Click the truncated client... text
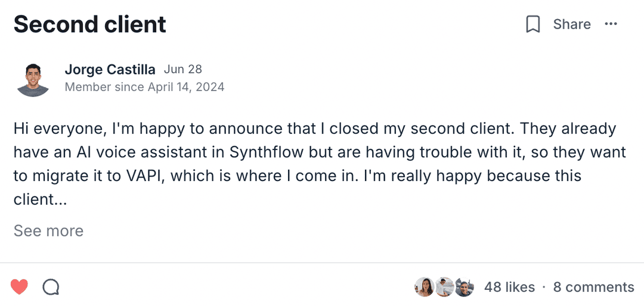Image resolution: width=644 pixels, height=306 pixels. tap(40, 199)
